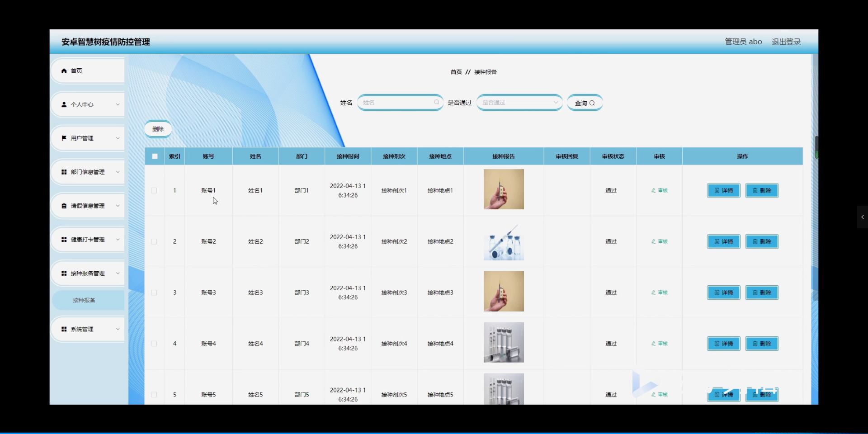Image resolution: width=868 pixels, height=434 pixels.
Task: Toggle the select-all checkbox in table header
Action: [x=154, y=156]
